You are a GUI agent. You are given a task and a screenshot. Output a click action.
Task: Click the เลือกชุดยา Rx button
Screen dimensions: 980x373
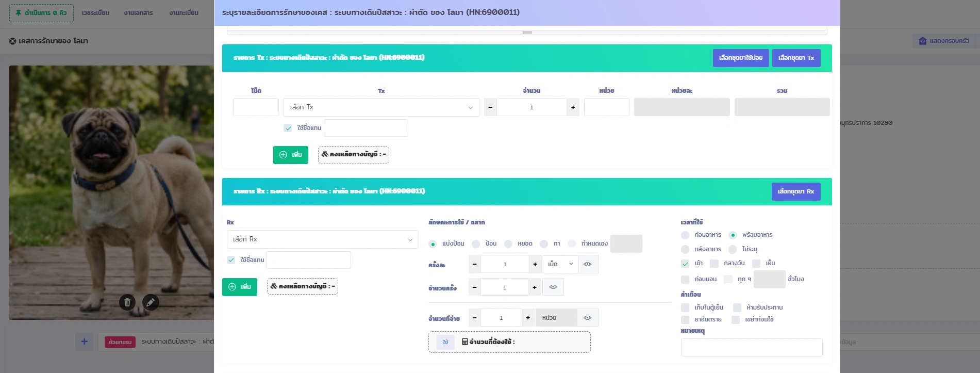coord(795,191)
